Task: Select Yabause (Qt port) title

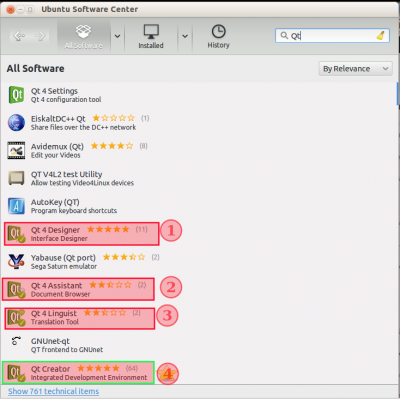Action: 63,258
